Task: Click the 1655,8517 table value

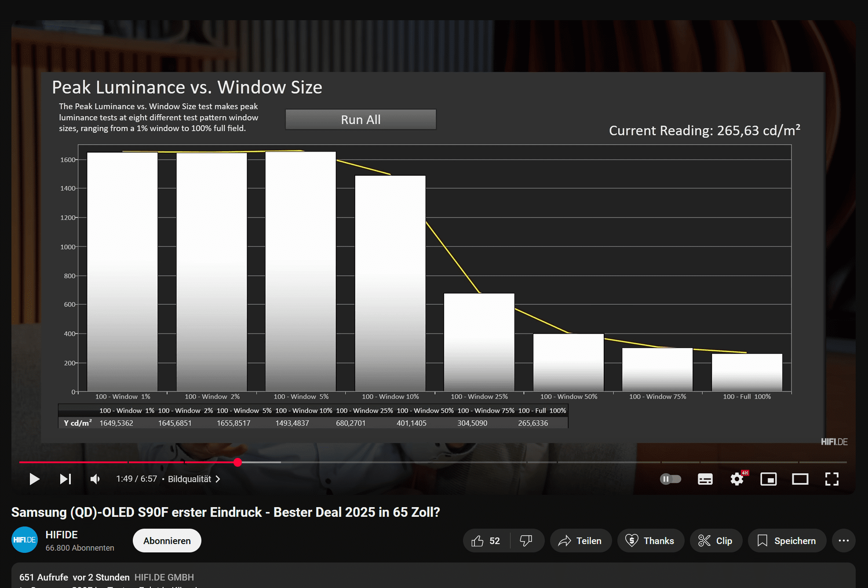Action: tap(233, 423)
